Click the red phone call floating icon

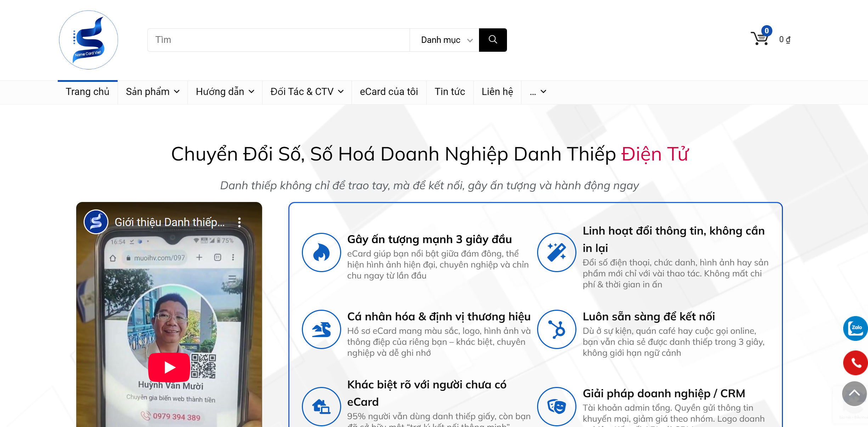tap(855, 363)
